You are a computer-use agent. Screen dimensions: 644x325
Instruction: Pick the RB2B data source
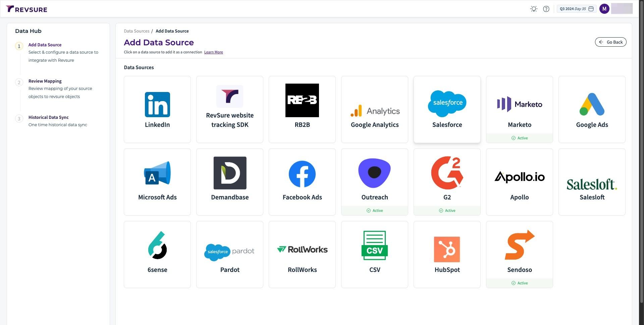[302, 109]
